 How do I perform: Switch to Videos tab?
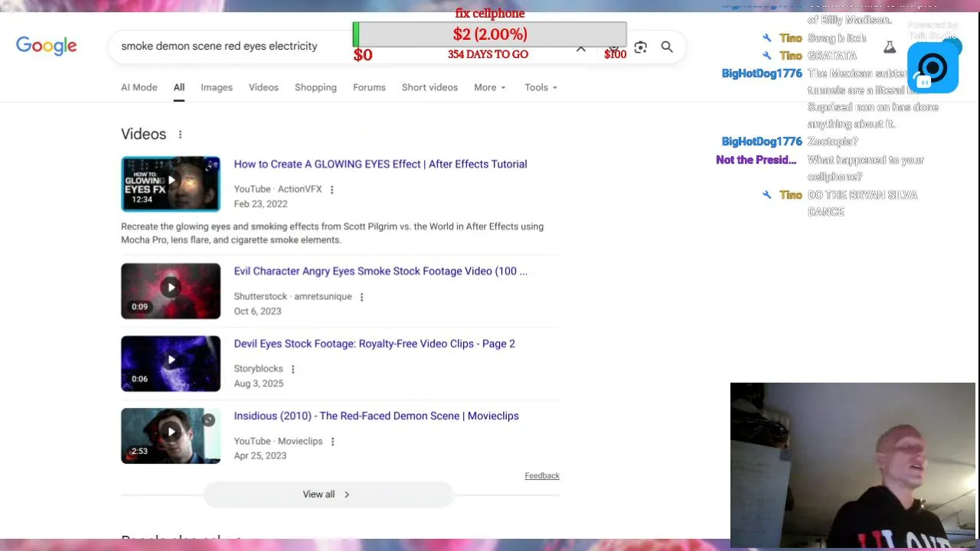tap(263, 87)
